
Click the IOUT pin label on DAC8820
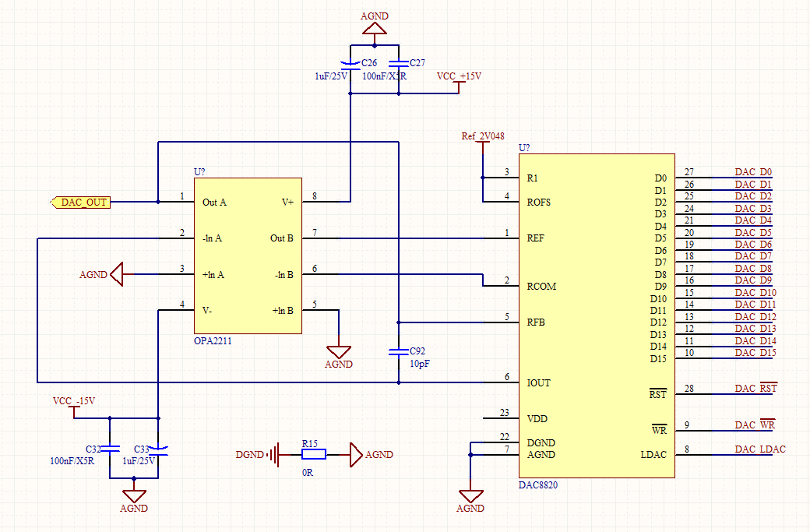pos(538,383)
